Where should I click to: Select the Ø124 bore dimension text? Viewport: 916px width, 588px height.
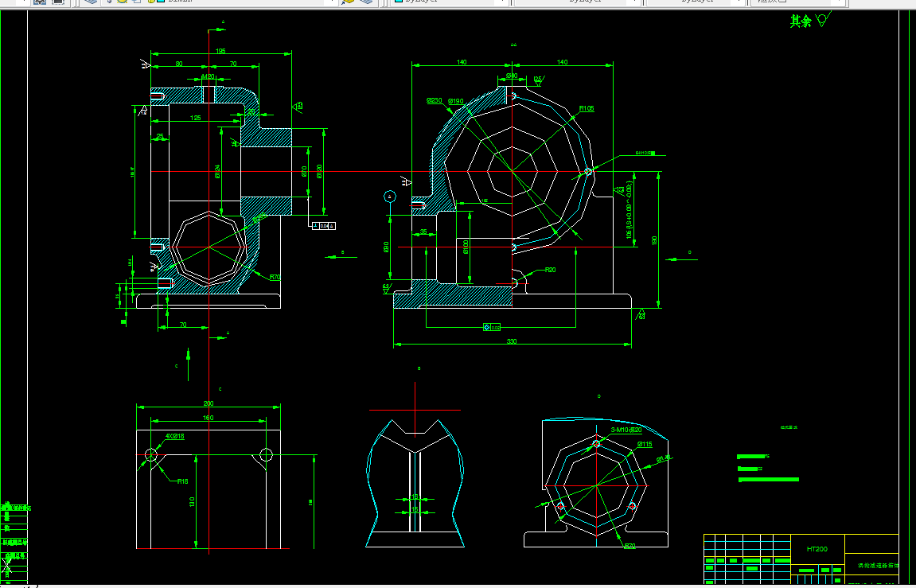tap(217, 172)
